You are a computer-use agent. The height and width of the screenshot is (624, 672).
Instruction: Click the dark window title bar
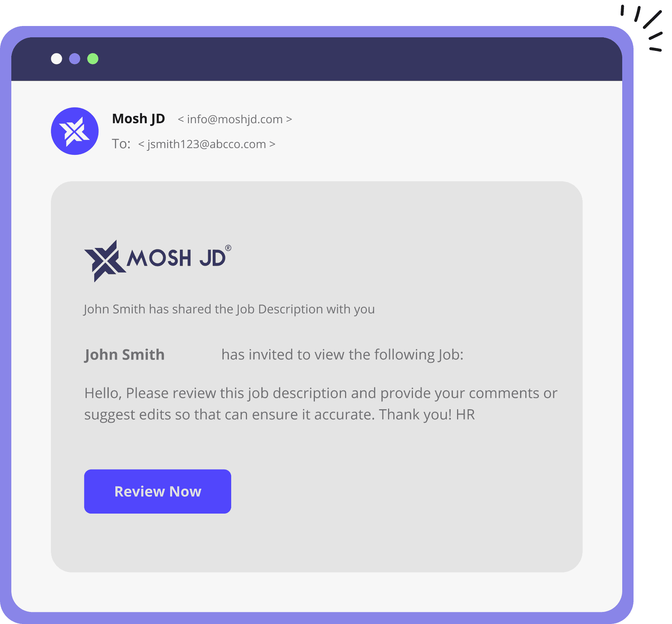[x=317, y=59]
